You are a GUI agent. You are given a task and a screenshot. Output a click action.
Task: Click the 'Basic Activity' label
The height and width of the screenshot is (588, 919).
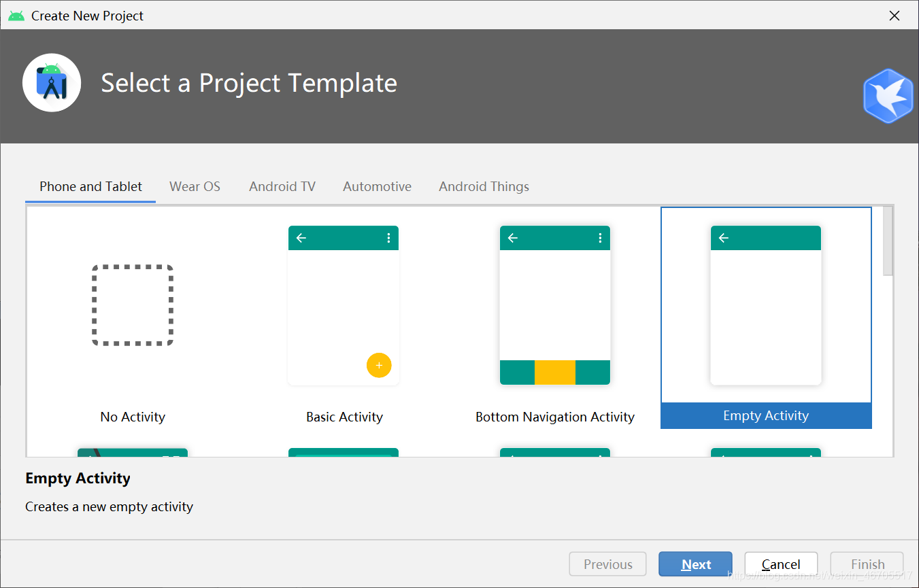coord(344,417)
